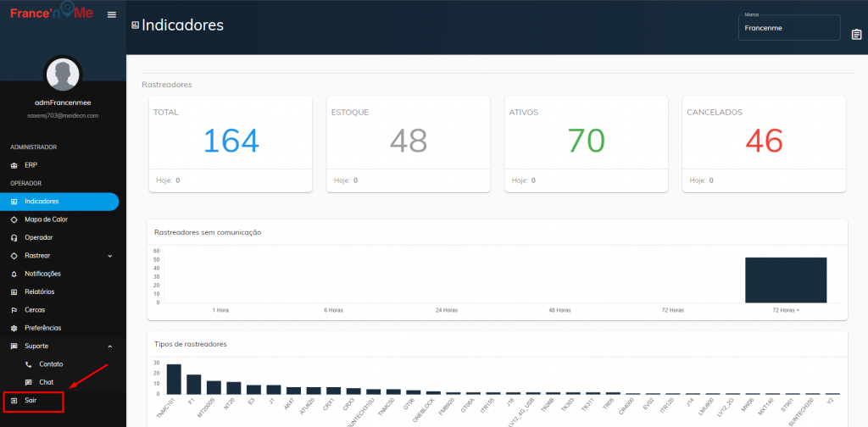Click the Relatórios table icon

click(14, 292)
